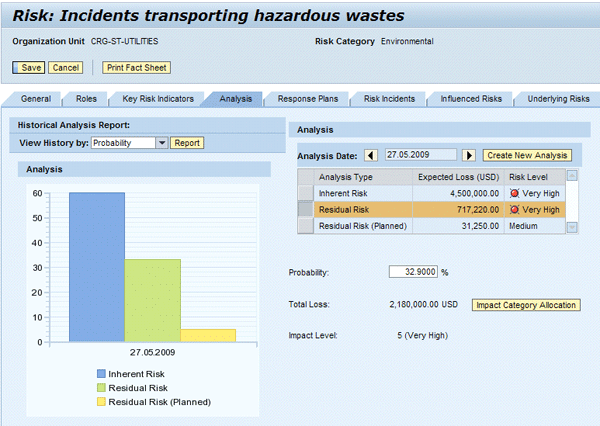Screen dimensions: 600x426
Task: Open Impact Category Allocation
Action: coord(525,304)
